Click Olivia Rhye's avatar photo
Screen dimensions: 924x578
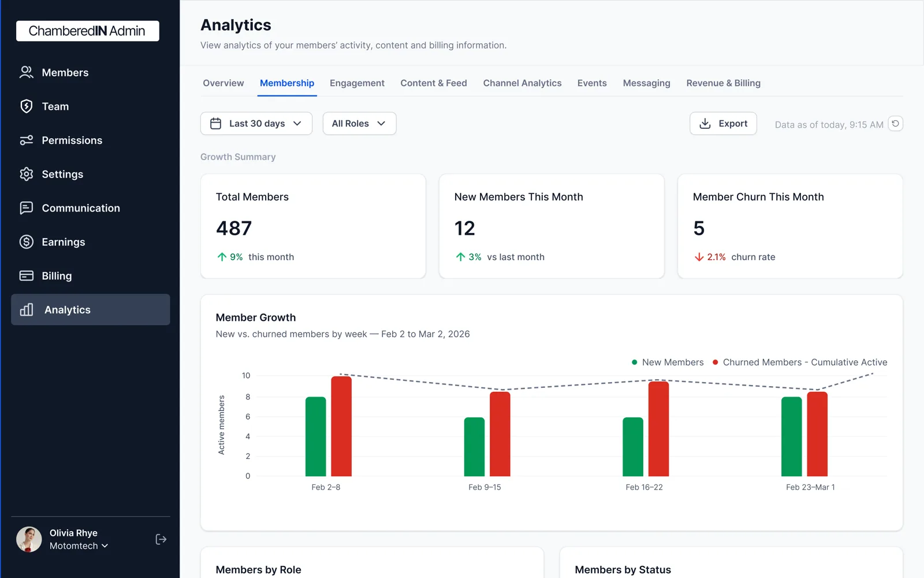tap(29, 539)
